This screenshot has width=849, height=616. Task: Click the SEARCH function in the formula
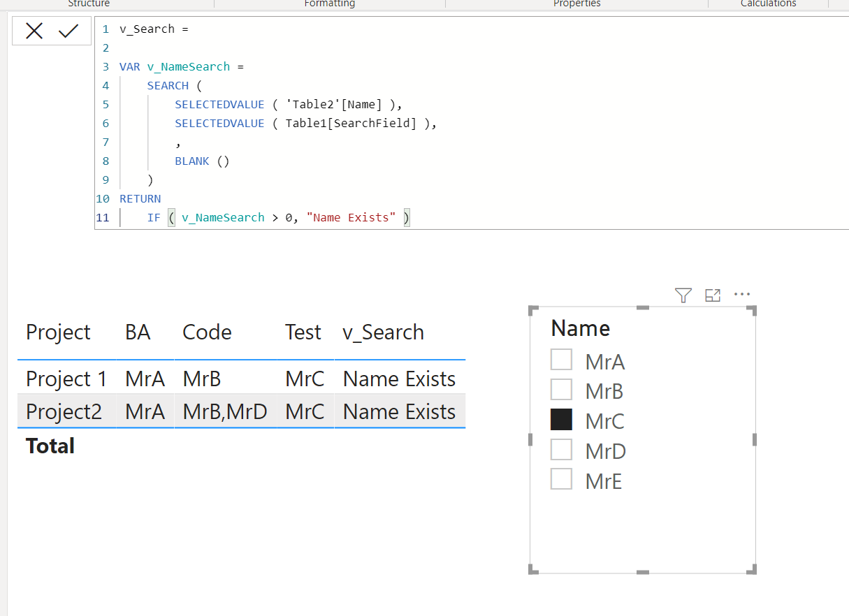pos(168,86)
